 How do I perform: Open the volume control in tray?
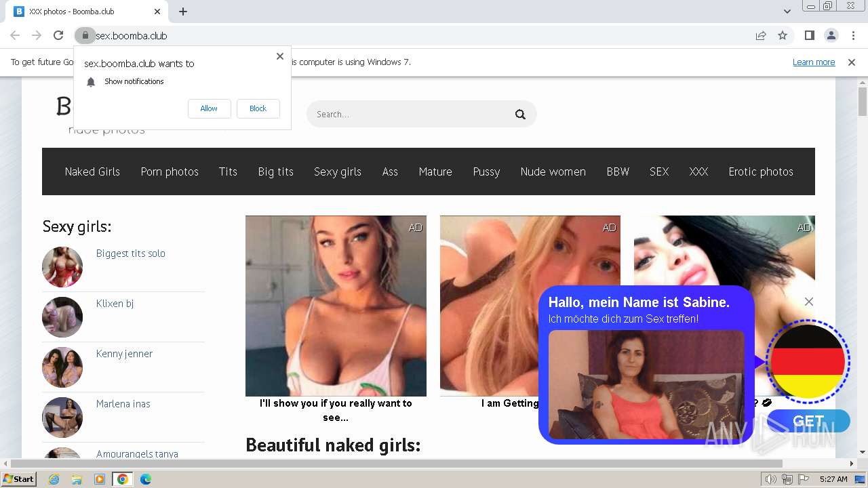(771, 479)
